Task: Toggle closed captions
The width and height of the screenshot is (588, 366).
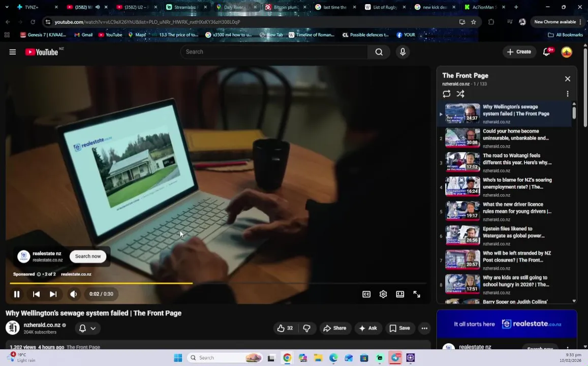Action: tap(366, 294)
